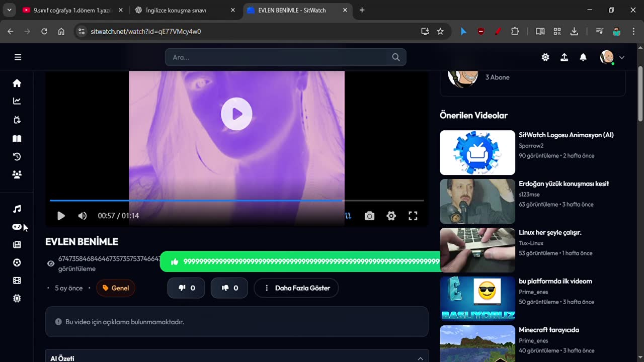Open the video player settings gear

coord(391,216)
